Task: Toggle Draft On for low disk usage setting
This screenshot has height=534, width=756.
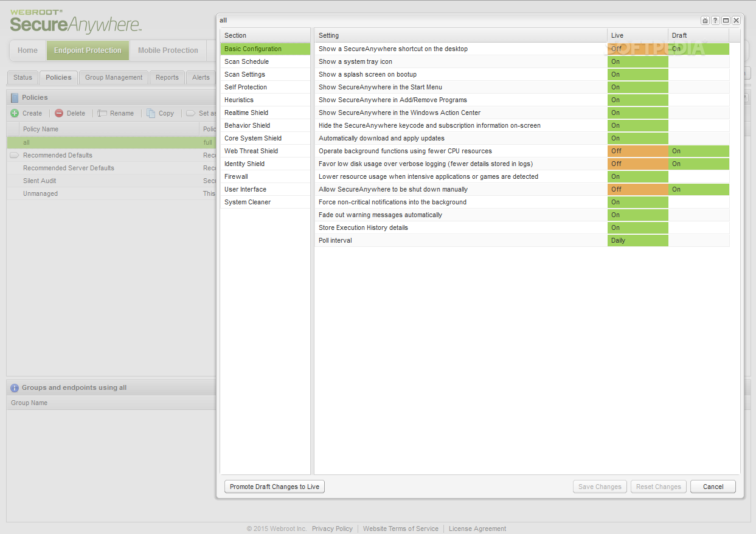Action: click(x=699, y=164)
